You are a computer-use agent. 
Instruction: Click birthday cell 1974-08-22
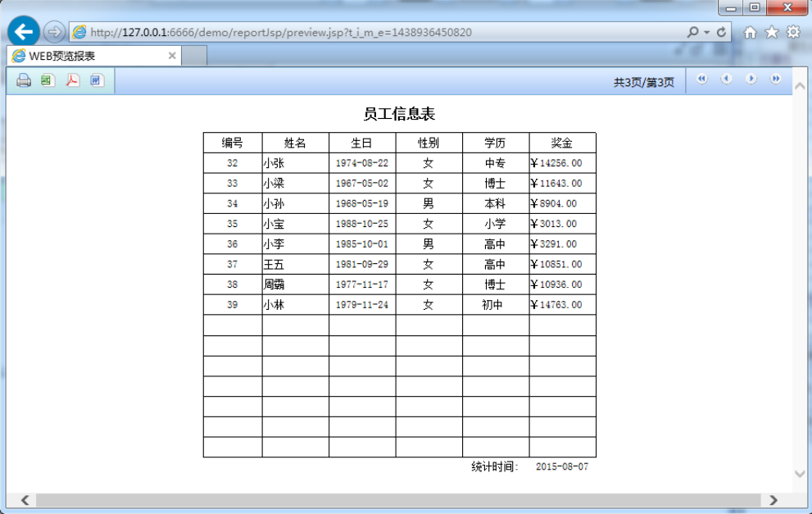click(x=362, y=162)
